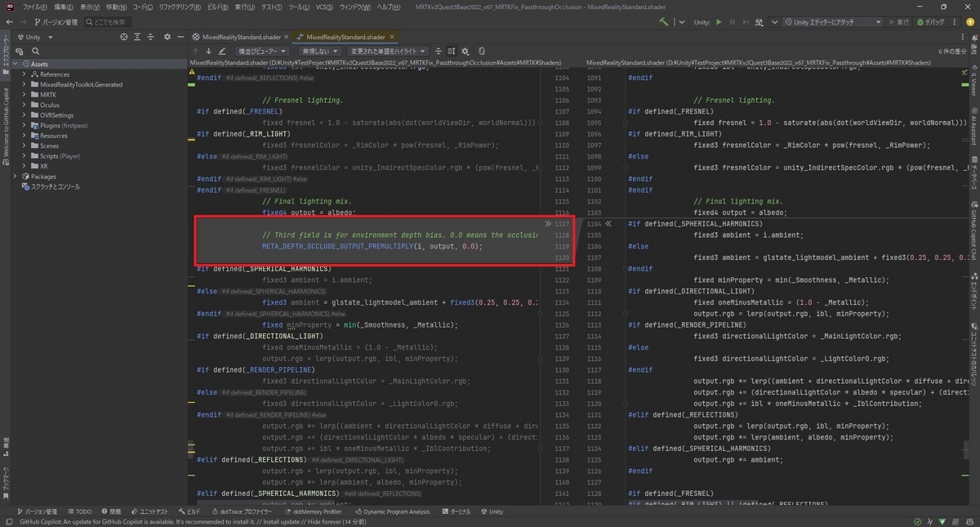Expand the MRTK folder
The image size is (980, 527).
24,95
